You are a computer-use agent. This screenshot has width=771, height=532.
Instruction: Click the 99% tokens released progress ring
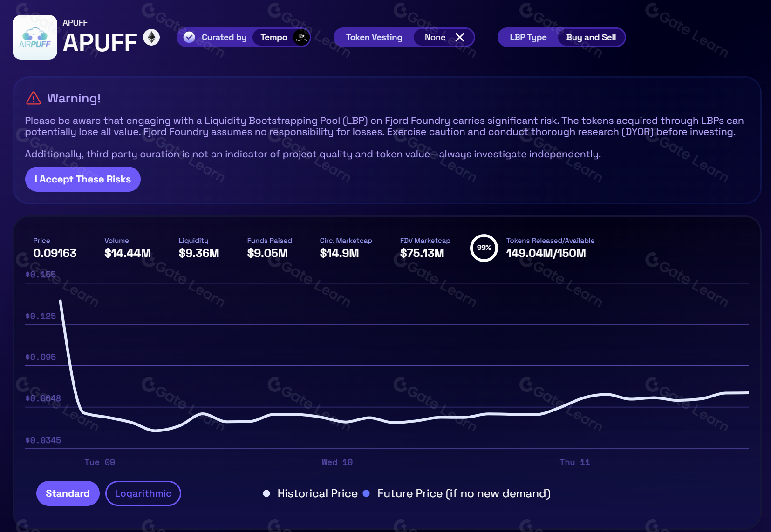click(x=484, y=248)
